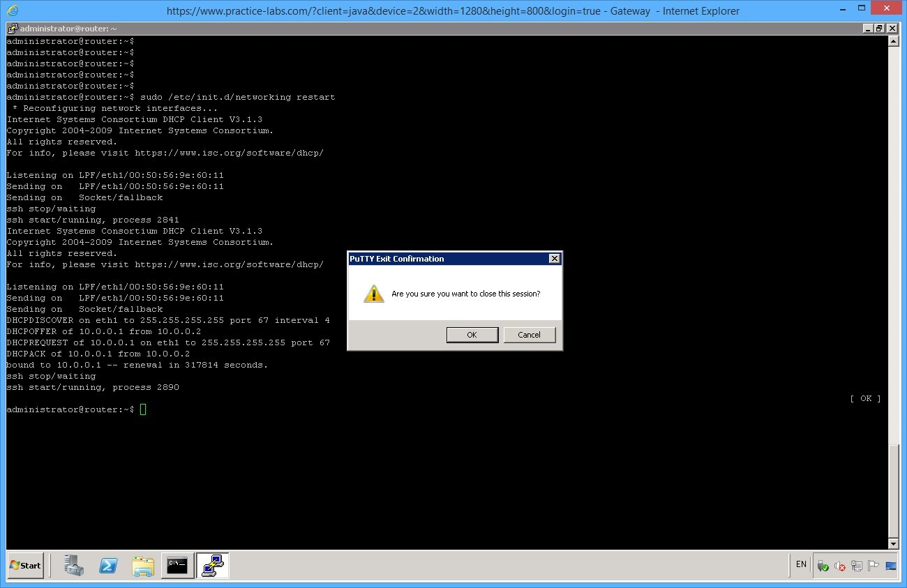907x588 pixels.
Task: Open Windows PowerShell from the taskbar
Action: pyautogui.click(x=108, y=566)
